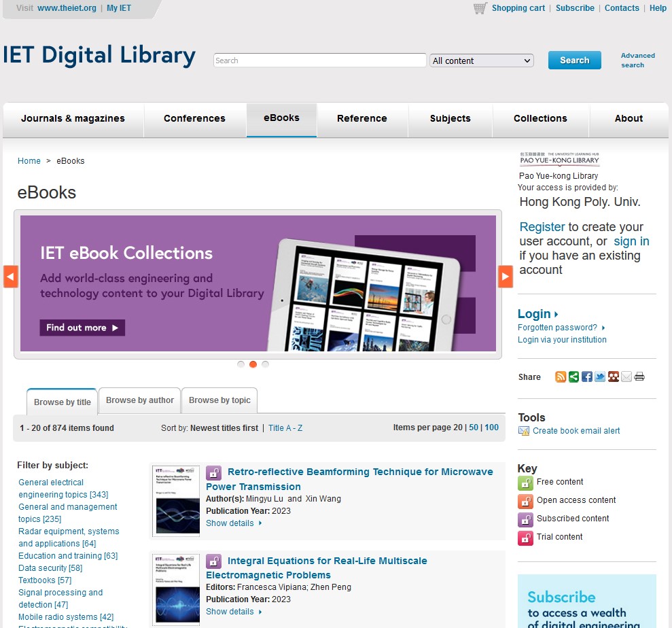Go to previous banner slide arrow
This screenshot has height=628, width=672.
[10, 277]
